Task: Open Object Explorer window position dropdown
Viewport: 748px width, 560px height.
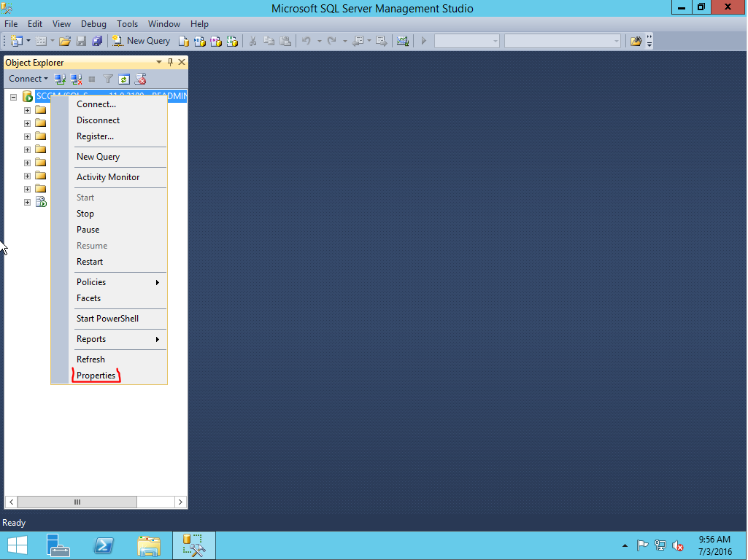Action: tap(159, 62)
